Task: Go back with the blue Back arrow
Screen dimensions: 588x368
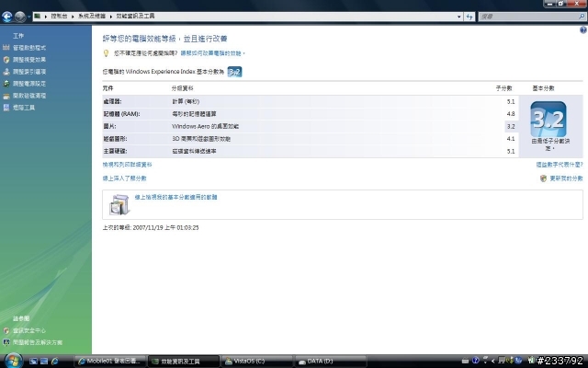Action: point(7,17)
